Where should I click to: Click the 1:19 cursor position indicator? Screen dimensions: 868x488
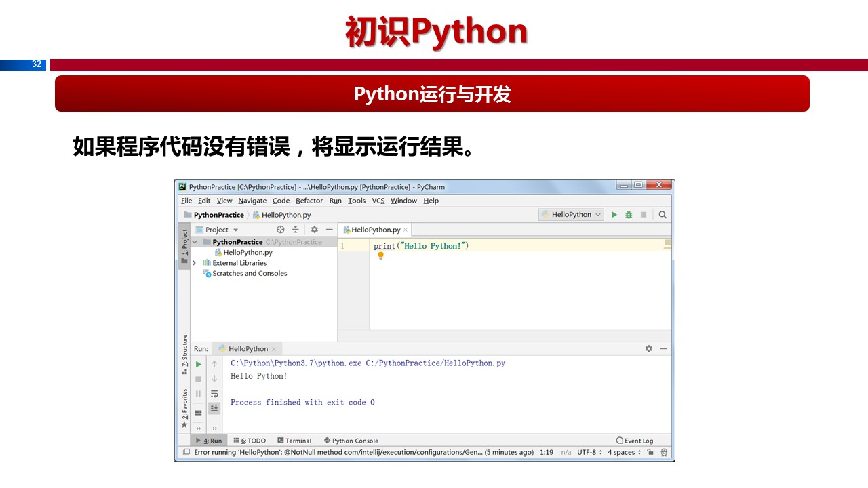point(547,452)
